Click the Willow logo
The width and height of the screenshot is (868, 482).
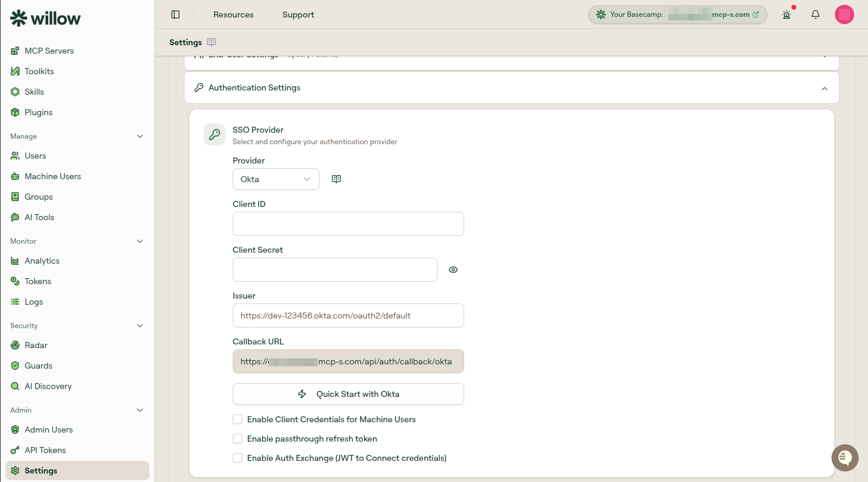[x=45, y=18]
